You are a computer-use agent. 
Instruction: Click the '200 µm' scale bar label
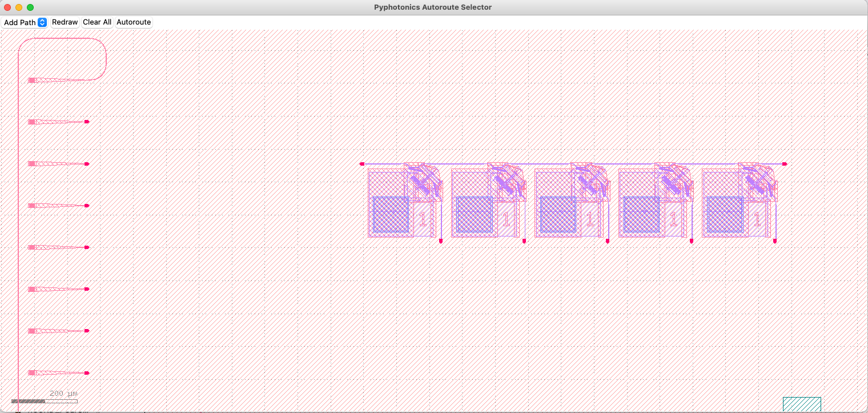click(63, 394)
